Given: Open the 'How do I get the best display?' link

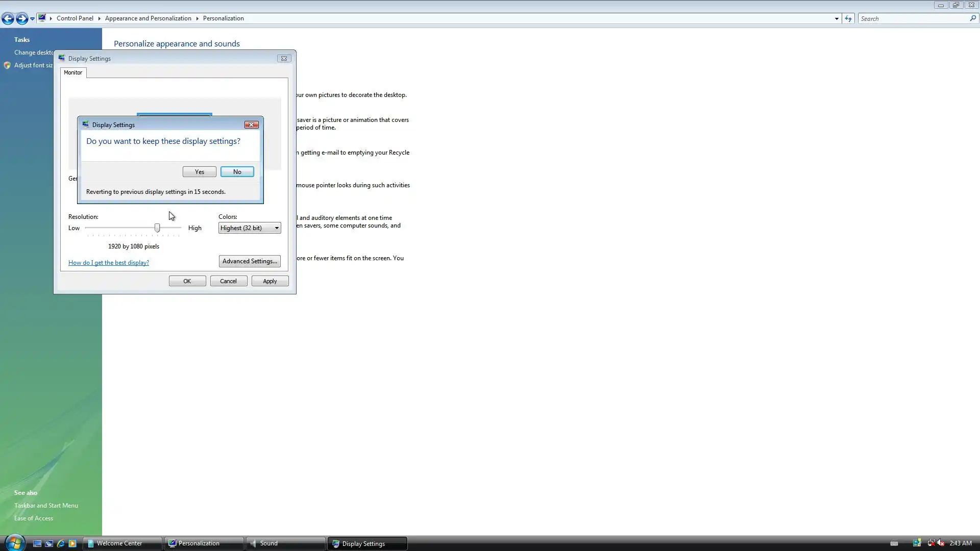Looking at the screenshot, I should pos(109,263).
